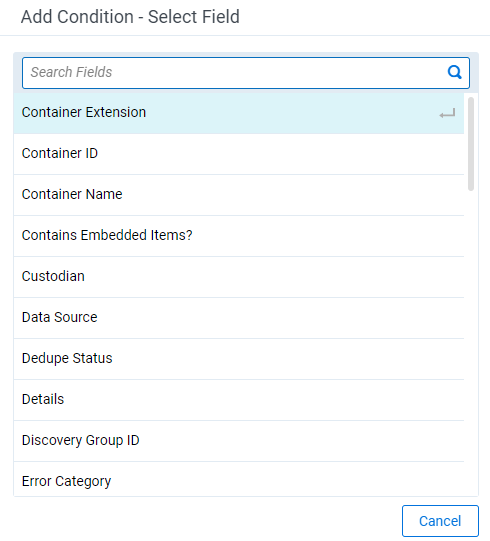Click the magnifier search icon
The height and width of the screenshot is (541, 490).
[454, 72]
